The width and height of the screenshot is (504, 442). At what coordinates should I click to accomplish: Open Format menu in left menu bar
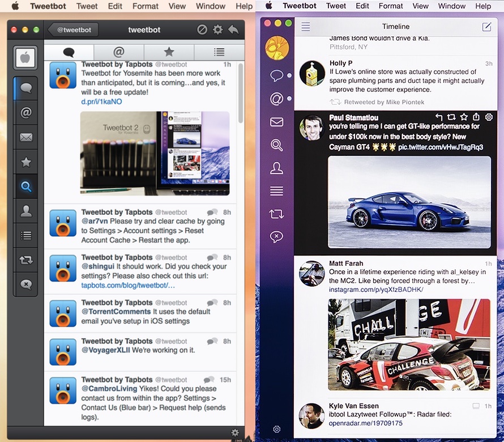tap(146, 6)
